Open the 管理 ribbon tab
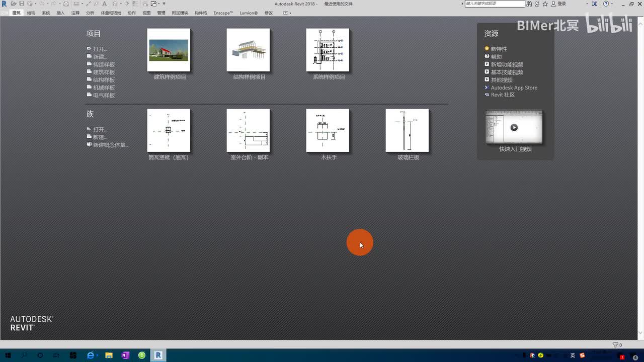This screenshot has width=644, height=362. click(x=161, y=13)
